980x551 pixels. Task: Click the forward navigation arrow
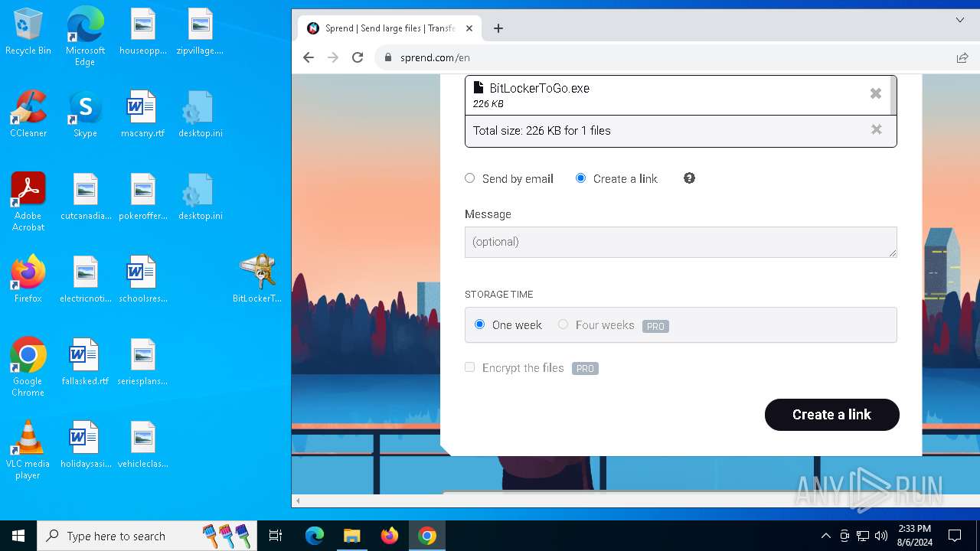coord(333,57)
